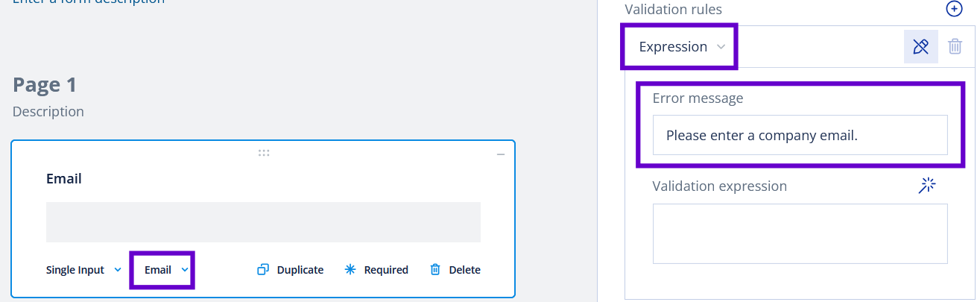The width and height of the screenshot is (980, 302).
Task: Toggle the Required option label
Action: tap(386, 270)
